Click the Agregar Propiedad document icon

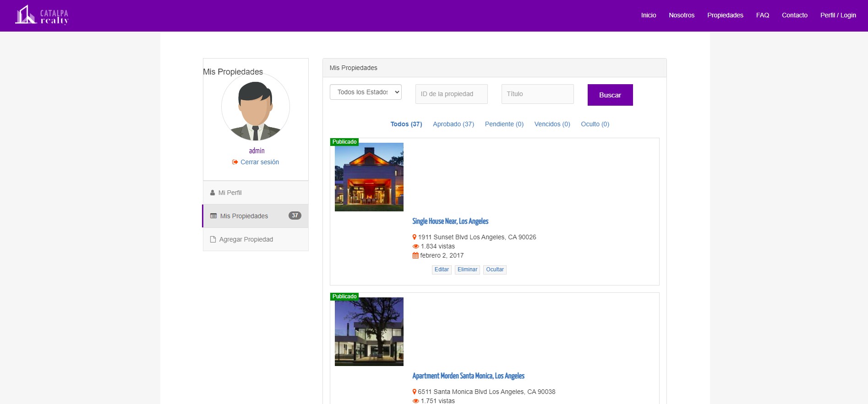tap(213, 239)
